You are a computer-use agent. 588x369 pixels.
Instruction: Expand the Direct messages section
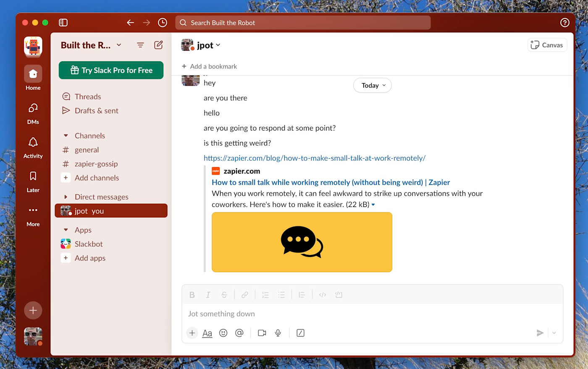tap(66, 197)
